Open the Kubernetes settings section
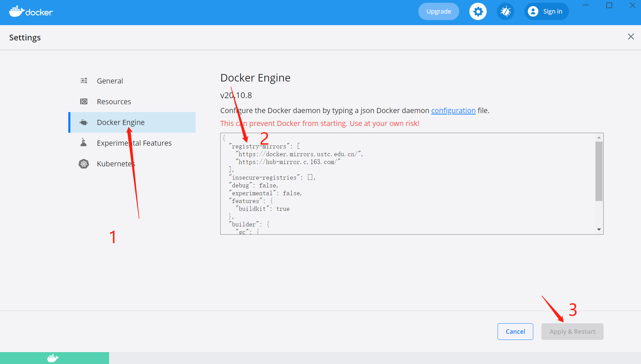Image resolution: width=641 pixels, height=364 pixels. [x=132, y=164]
